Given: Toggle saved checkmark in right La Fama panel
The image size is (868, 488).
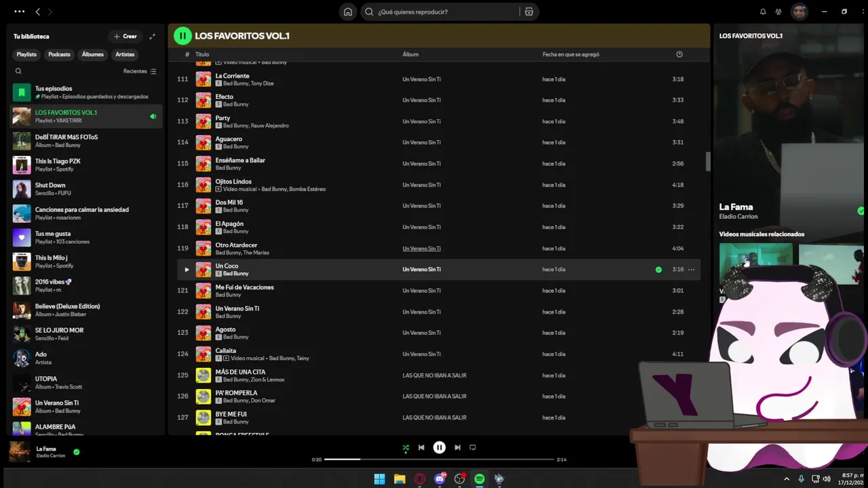Looking at the screenshot, I should point(861,211).
